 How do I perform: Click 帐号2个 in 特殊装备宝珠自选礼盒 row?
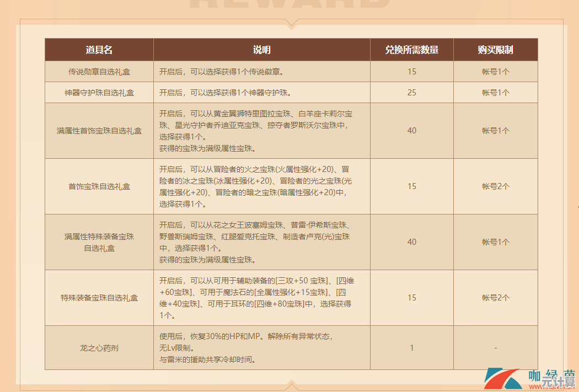[496, 298]
